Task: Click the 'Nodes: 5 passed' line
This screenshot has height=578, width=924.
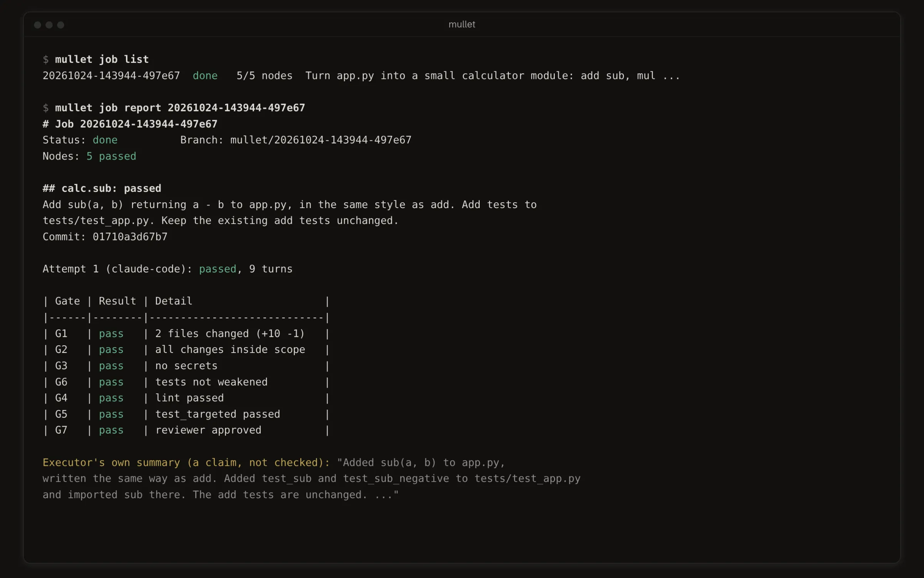Action: (89, 156)
